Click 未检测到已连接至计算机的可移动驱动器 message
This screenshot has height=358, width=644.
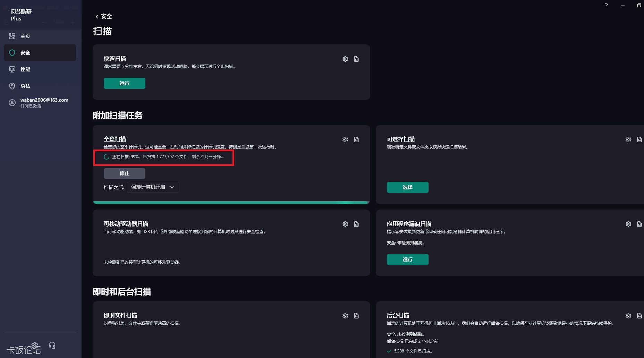pos(143,262)
